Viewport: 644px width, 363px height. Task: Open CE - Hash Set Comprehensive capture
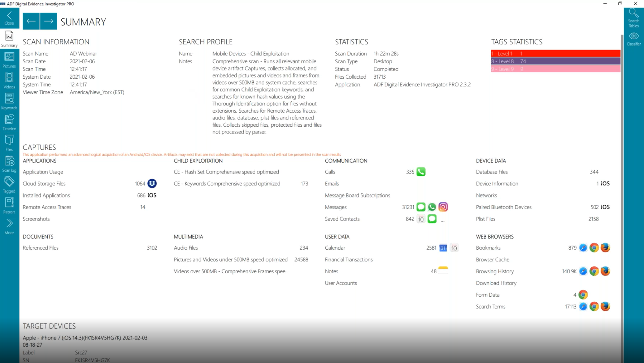pos(226,172)
